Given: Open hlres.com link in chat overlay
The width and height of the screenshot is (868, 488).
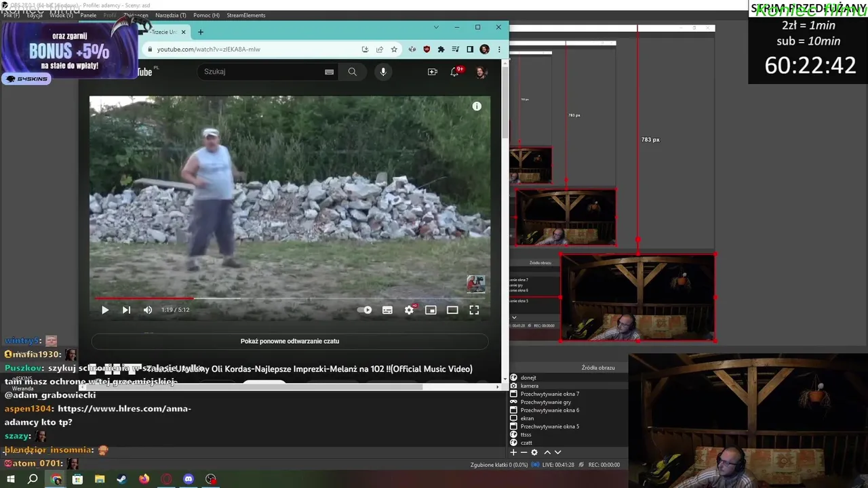Looking at the screenshot, I should pos(124,409).
